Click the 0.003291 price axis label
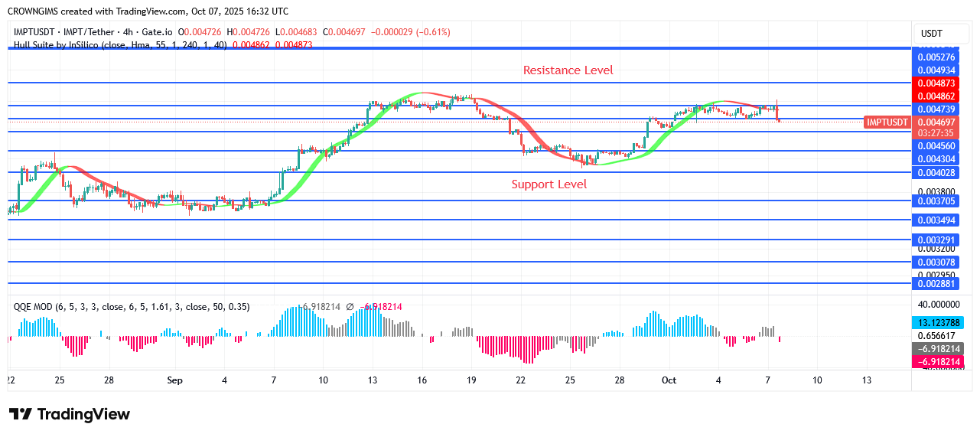This screenshot has width=980, height=437. (937, 240)
